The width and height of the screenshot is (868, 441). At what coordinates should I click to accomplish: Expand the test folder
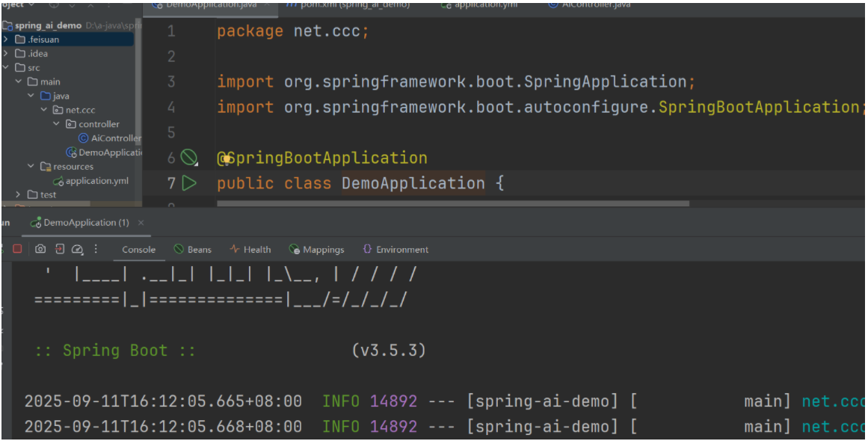pyautogui.click(x=19, y=194)
